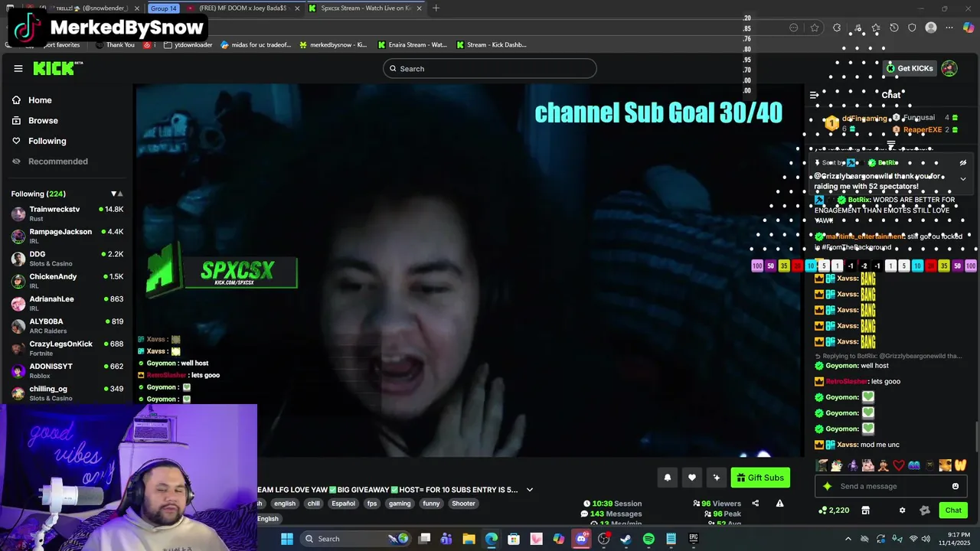Open the Group 14 tab group
This screenshot has width=980, height=551.
(x=163, y=8)
